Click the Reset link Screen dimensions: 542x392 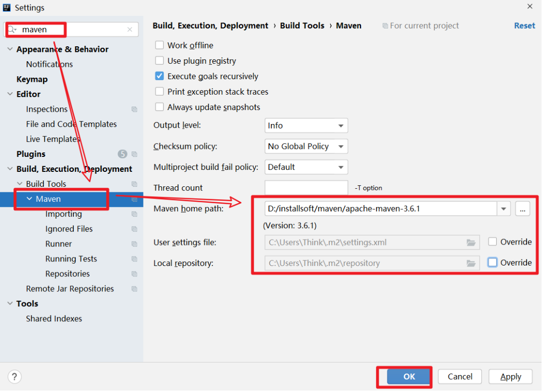click(x=524, y=26)
